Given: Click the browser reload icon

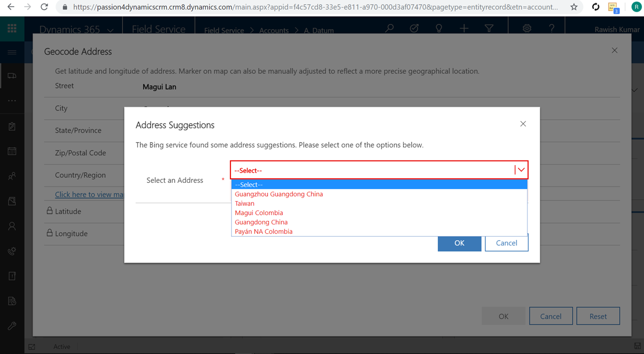Looking at the screenshot, I should 44,7.
